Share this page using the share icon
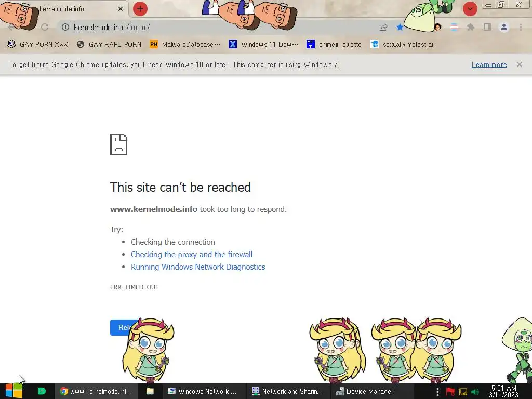The image size is (532, 399). point(383,27)
